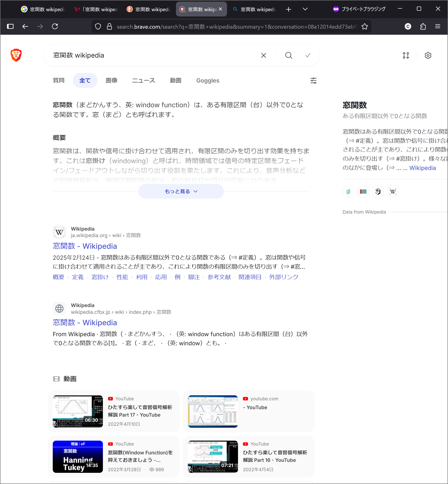This screenshot has width=448, height=484.
Task: Open the Firefox hamburger application menu
Action: [437, 26]
